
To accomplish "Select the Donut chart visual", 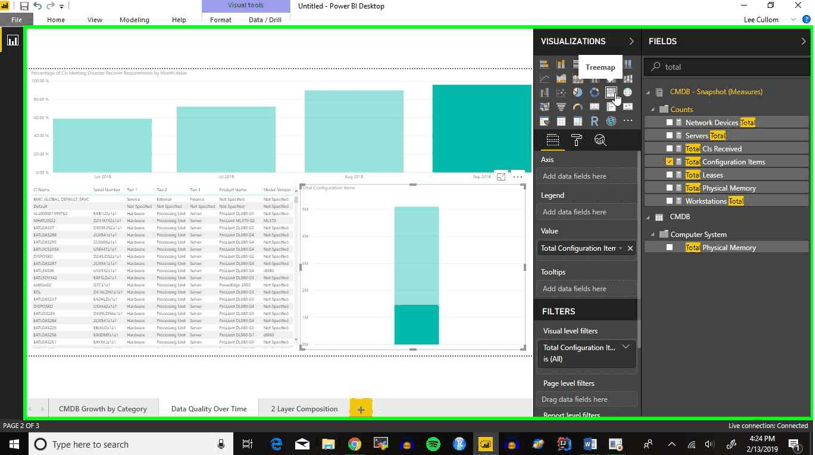I will (x=594, y=93).
